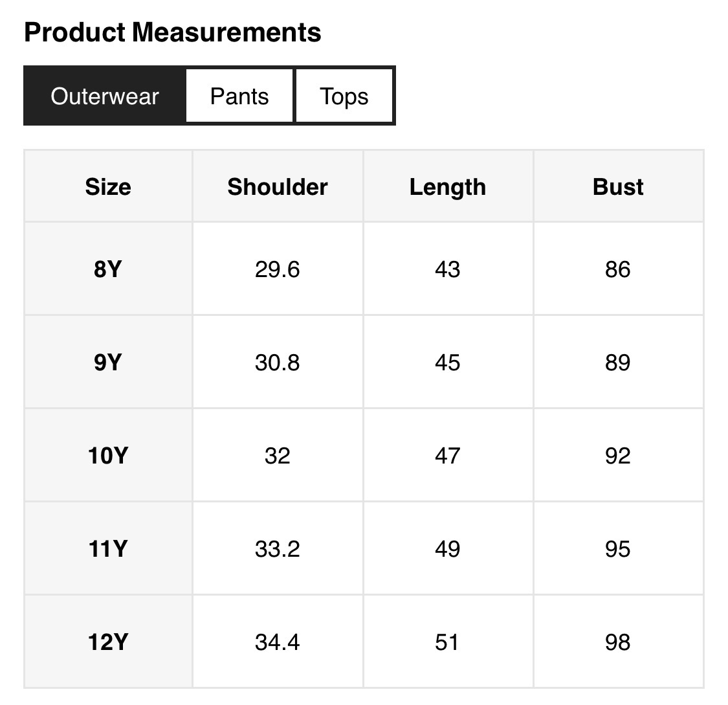
Task: Choose the 10Y size row label
Action: pyautogui.click(x=108, y=456)
